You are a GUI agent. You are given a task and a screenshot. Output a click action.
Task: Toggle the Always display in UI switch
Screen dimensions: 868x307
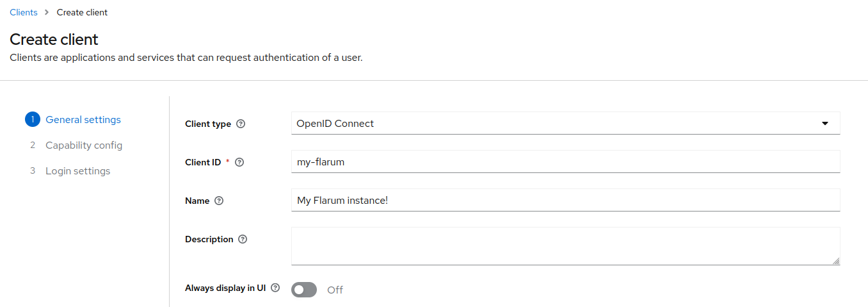click(304, 290)
